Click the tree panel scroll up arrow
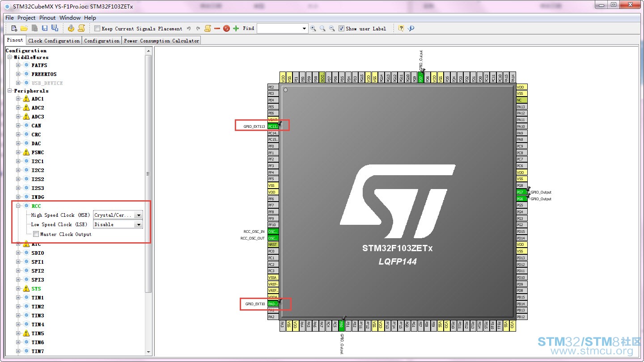 click(148, 51)
